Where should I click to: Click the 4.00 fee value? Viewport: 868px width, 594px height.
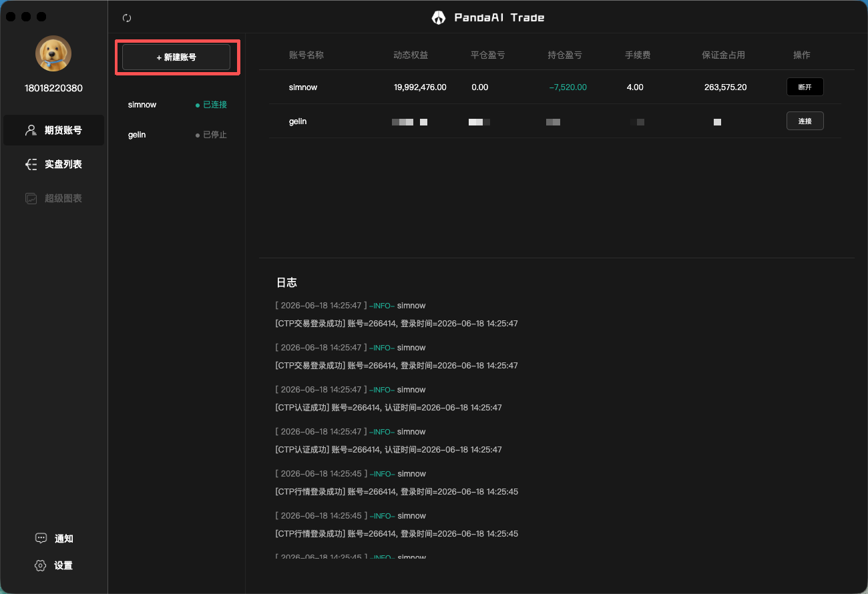(x=635, y=87)
